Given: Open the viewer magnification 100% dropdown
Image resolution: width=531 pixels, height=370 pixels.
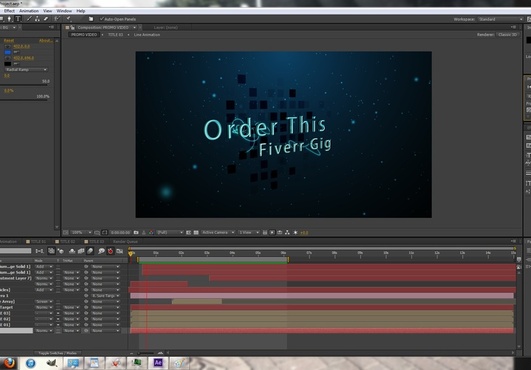Looking at the screenshot, I should click(x=81, y=233).
